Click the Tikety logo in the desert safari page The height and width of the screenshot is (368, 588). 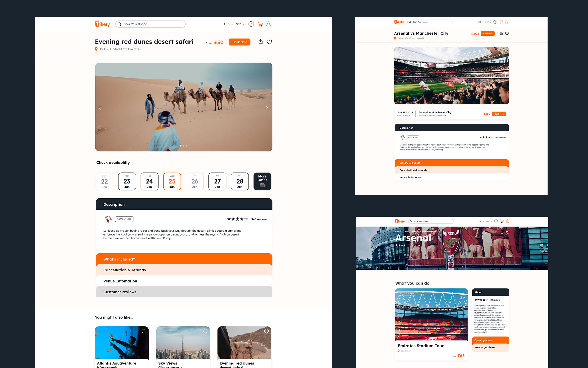pos(102,24)
